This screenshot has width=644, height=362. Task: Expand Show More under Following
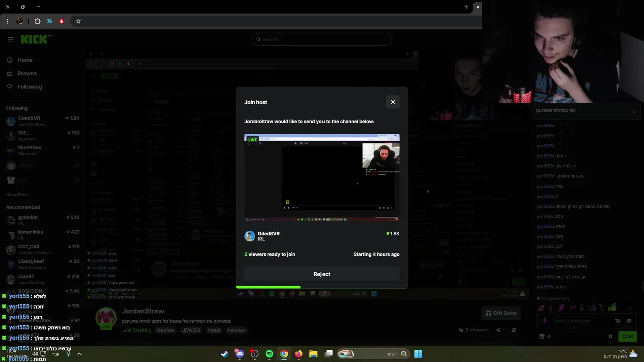(x=17, y=194)
